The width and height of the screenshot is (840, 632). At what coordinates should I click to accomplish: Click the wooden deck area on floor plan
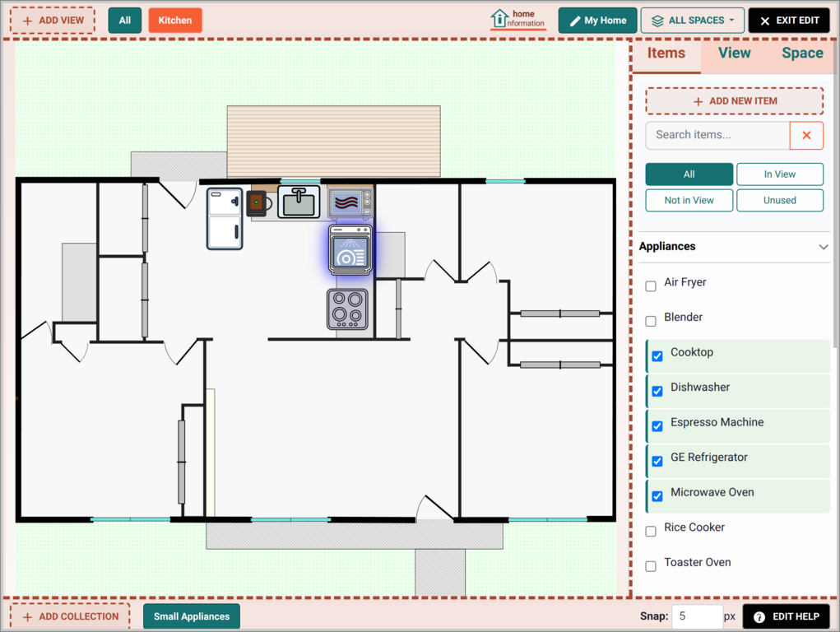(x=334, y=141)
